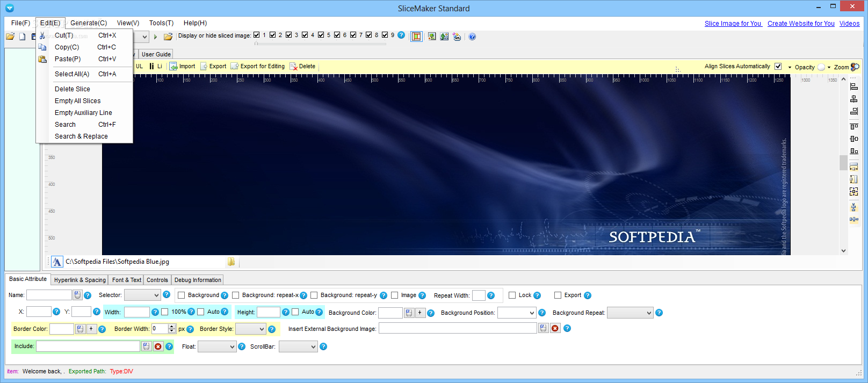The height and width of the screenshot is (383, 868).
Task: Click the Export button in slice toolbar
Action: click(213, 66)
